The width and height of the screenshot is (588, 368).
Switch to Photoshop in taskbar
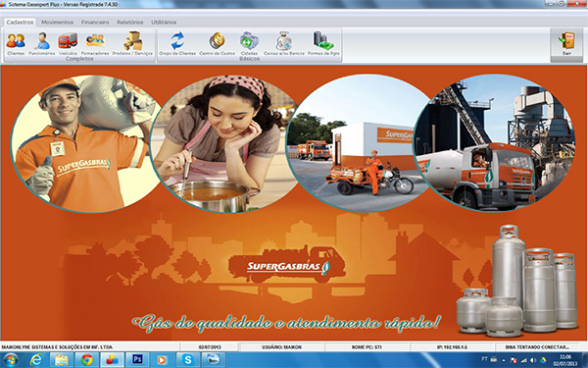pyautogui.click(x=137, y=360)
